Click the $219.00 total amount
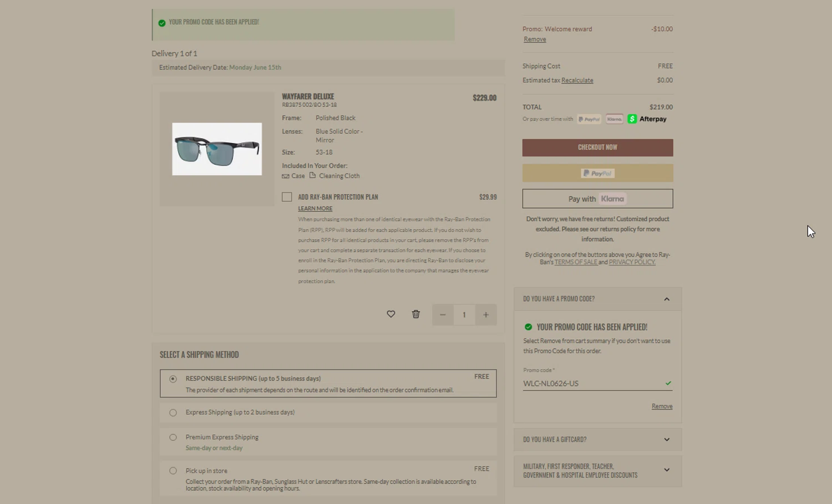The height and width of the screenshot is (504, 832). click(x=661, y=107)
